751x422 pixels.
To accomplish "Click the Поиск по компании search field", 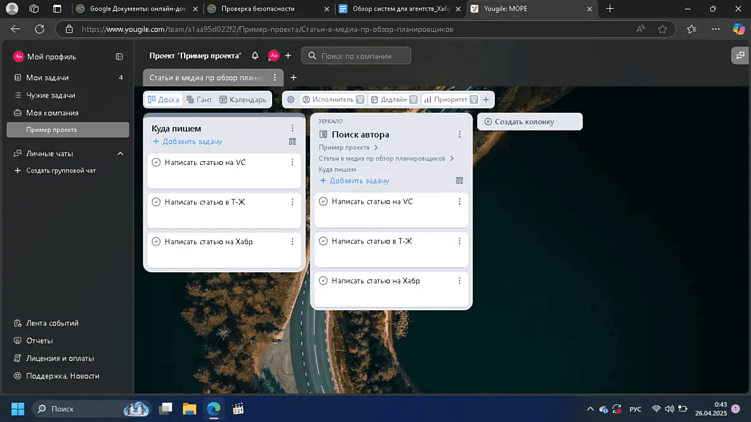I will click(360, 56).
